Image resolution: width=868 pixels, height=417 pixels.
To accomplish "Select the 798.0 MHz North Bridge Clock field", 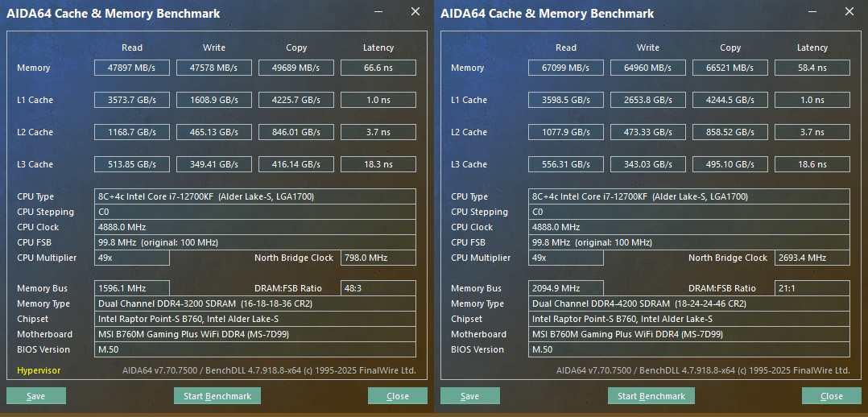I will 378,258.
